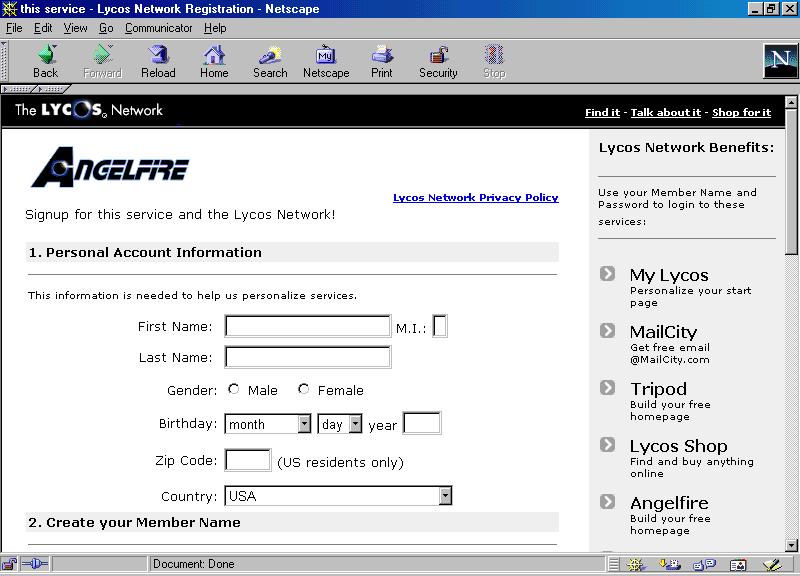Screen dimensions: 800x576
Task: Click into the First Name field
Action: pyautogui.click(x=307, y=326)
